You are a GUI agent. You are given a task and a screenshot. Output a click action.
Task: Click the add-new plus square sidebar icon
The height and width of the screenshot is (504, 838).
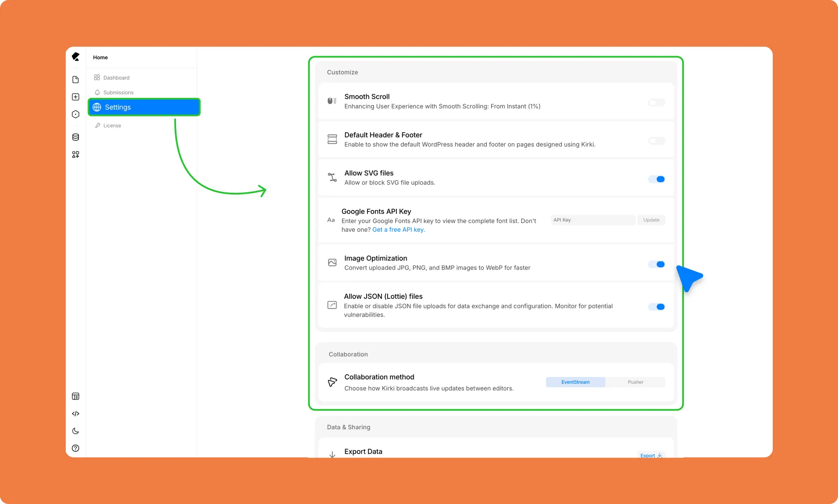(x=76, y=97)
